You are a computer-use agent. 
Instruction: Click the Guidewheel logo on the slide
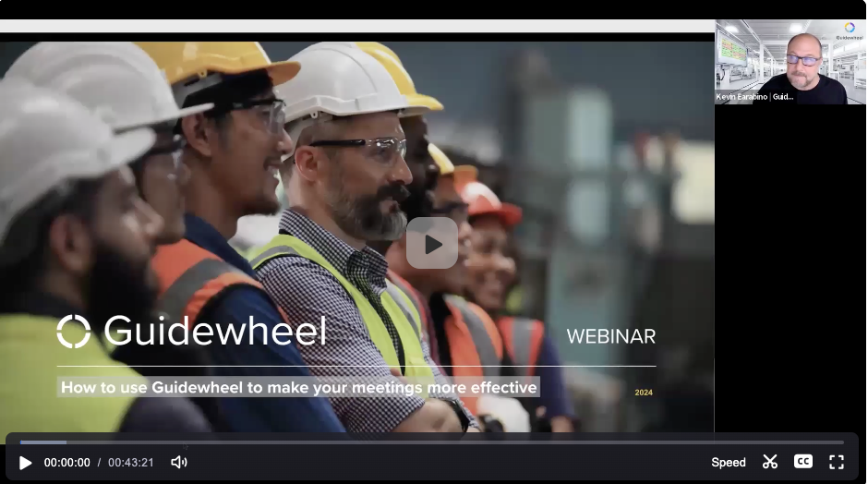[191, 332]
